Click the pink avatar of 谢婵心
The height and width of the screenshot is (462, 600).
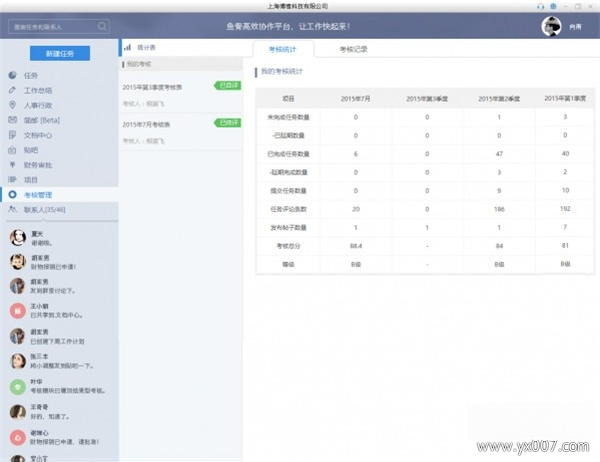pyautogui.click(x=18, y=438)
